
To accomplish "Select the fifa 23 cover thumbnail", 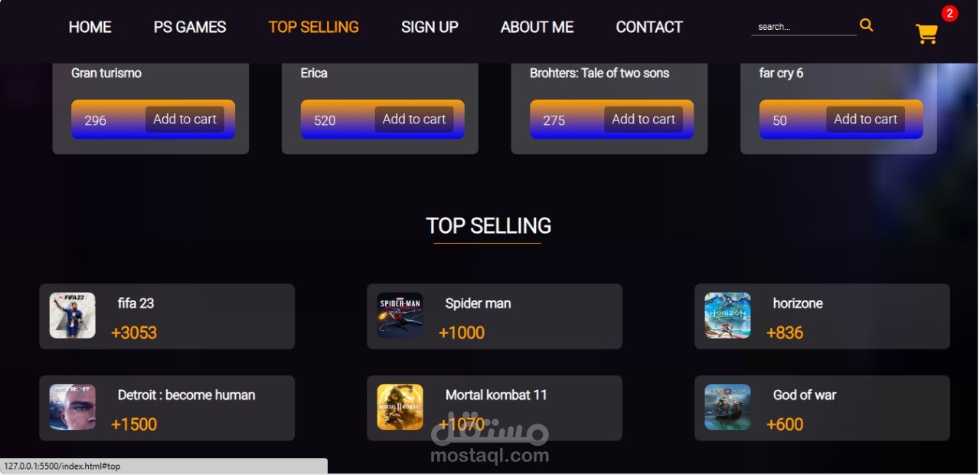I will pos(73,316).
